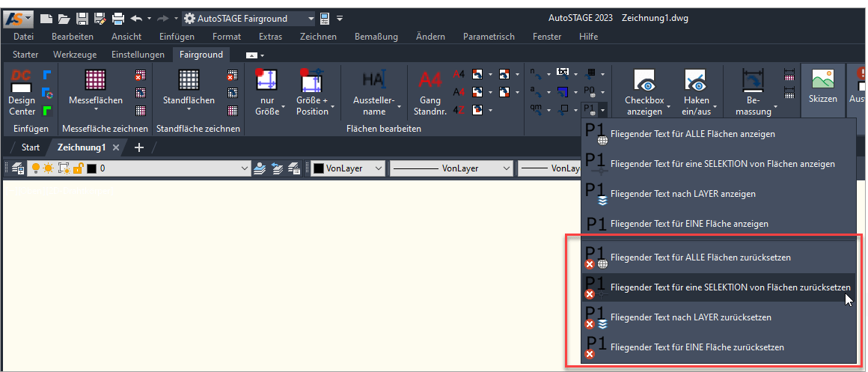Expand the AutoSTAGE Fairground workspace dropdown
This screenshot has height=372, width=868.
pyautogui.click(x=311, y=18)
